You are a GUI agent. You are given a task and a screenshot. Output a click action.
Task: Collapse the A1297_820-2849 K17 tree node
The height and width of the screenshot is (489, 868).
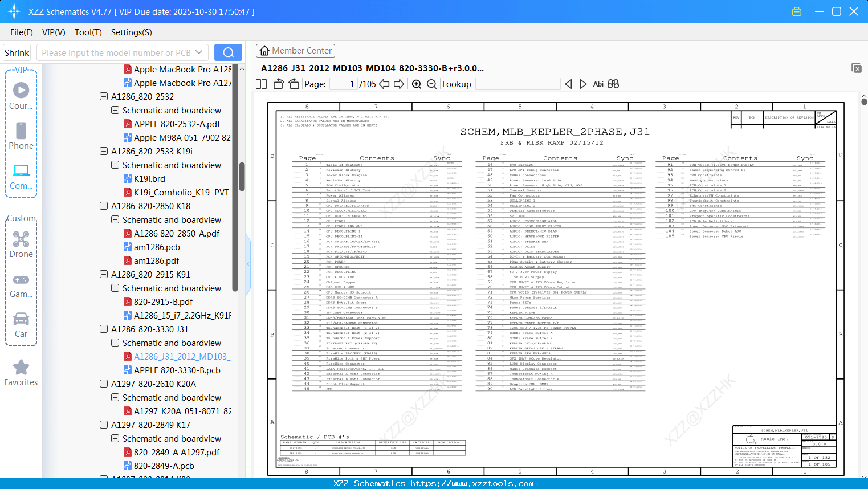[104, 425]
